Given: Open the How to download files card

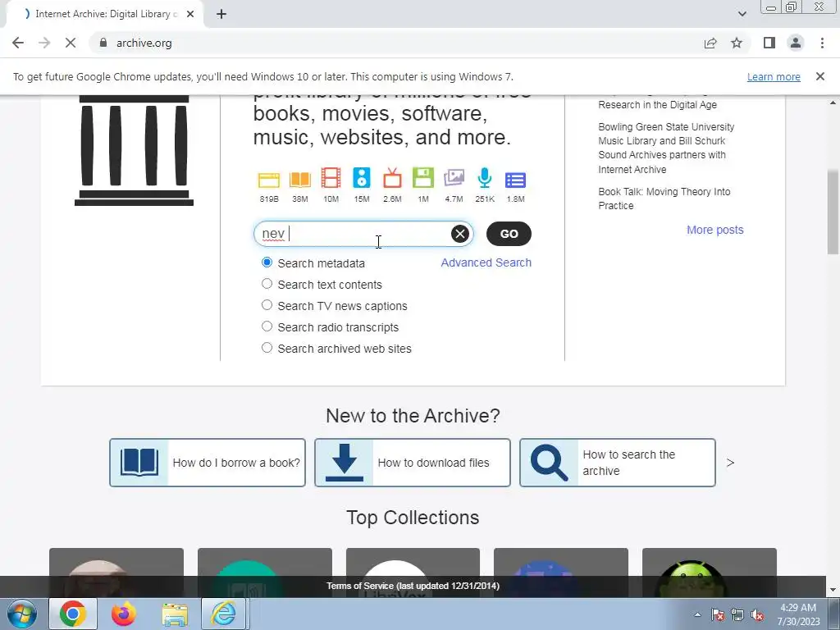Looking at the screenshot, I should [413, 463].
